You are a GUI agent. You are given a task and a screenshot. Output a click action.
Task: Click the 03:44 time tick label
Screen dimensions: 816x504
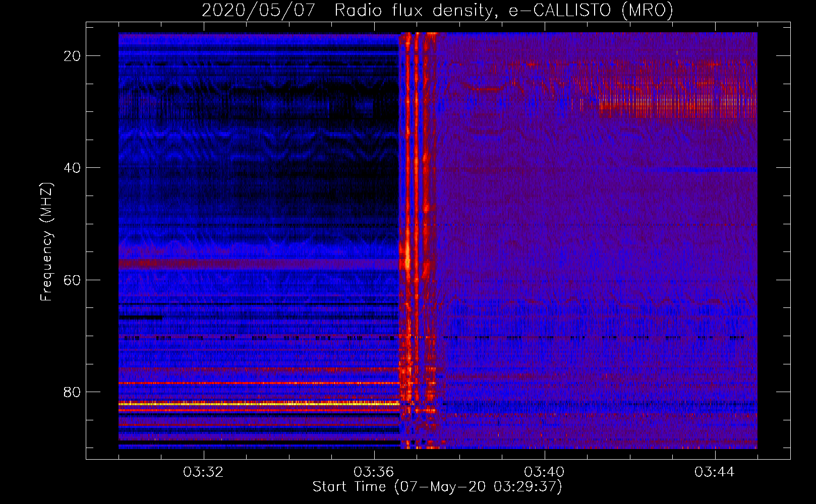tap(715, 472)
